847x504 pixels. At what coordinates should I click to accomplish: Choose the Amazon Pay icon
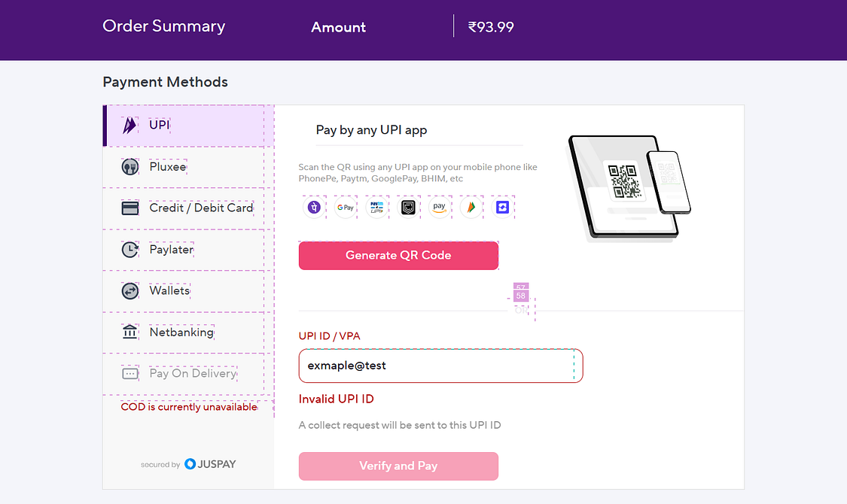[439, 207]
